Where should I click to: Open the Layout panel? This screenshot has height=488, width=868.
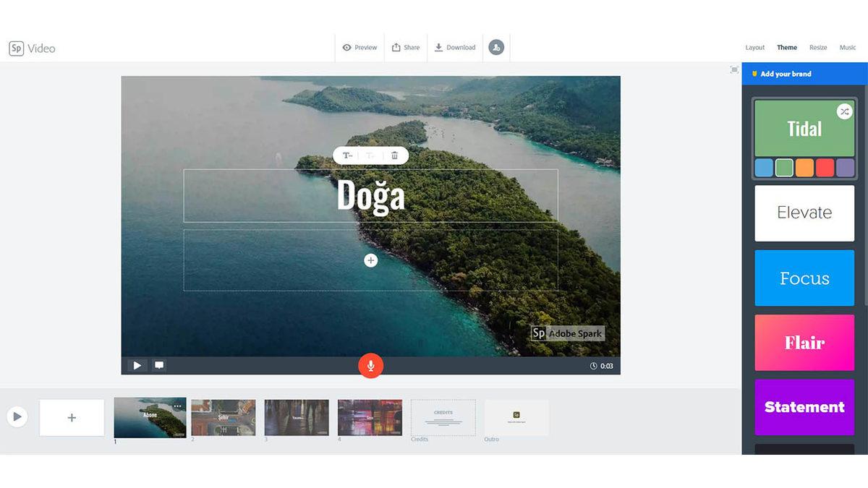(x=754, y=47)
